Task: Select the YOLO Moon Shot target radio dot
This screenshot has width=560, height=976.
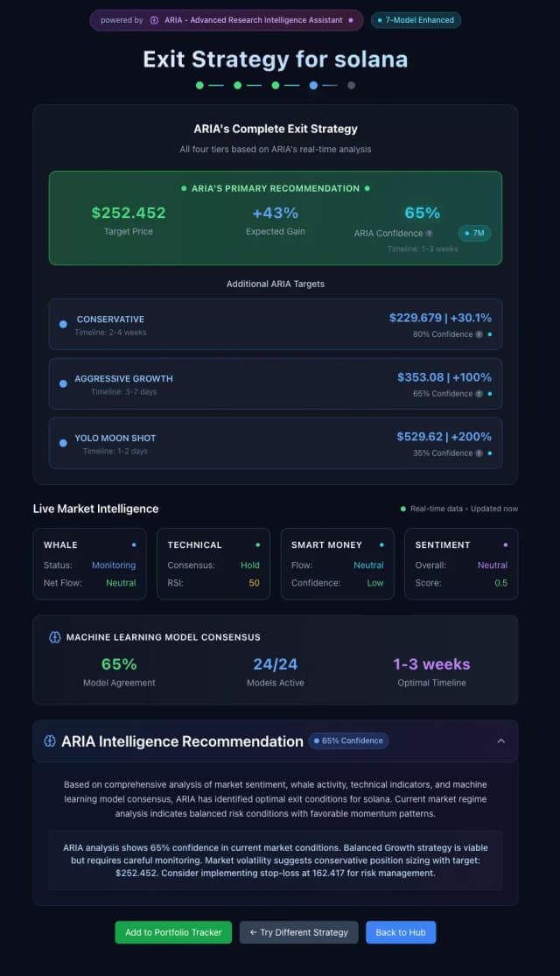Action: point(63,443)
